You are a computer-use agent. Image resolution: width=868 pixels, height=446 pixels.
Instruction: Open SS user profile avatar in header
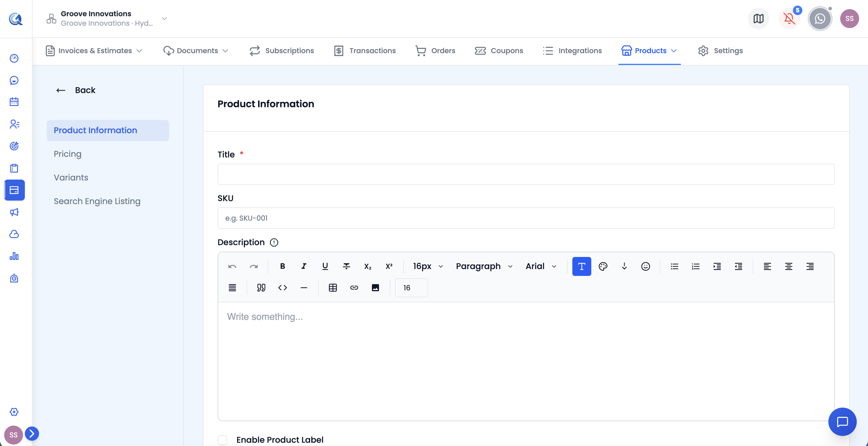pos(849,19)
